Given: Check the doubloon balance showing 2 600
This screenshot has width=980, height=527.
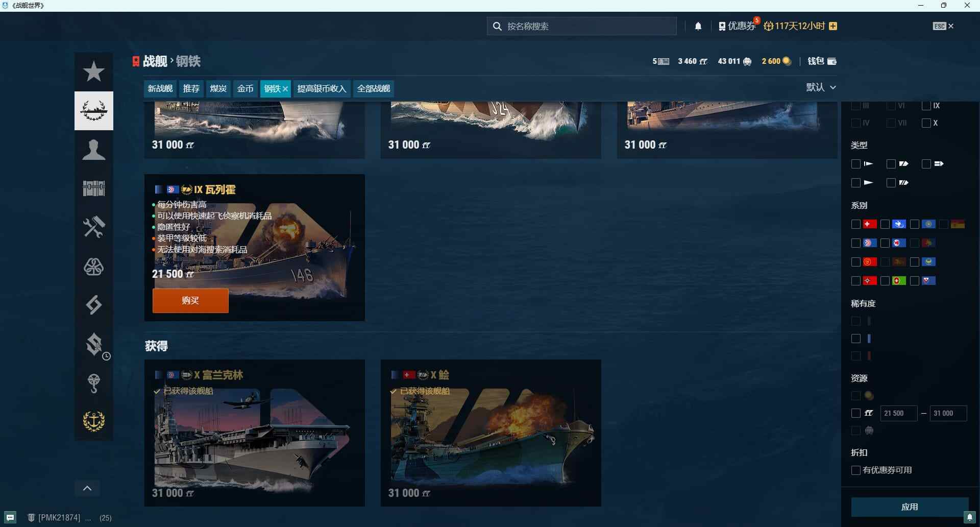Looking at the screenshot, I should (x=776, y=61).
